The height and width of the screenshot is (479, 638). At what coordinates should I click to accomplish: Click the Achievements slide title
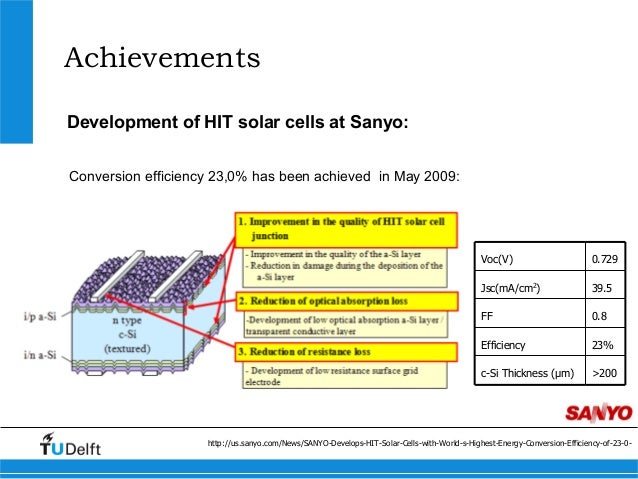tap(162, 58)
